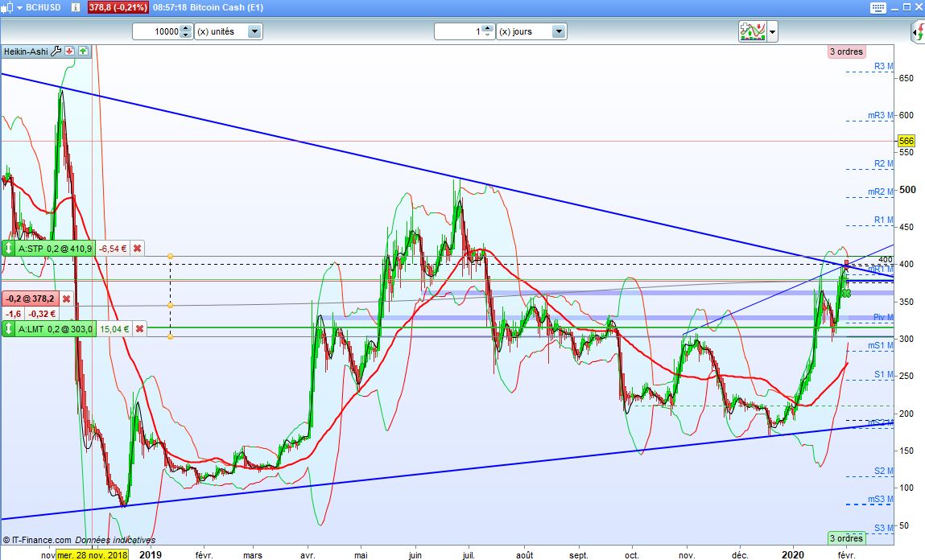
Task: Click the top pink 3 ordres badge
Action: click(x=846, y=51)
